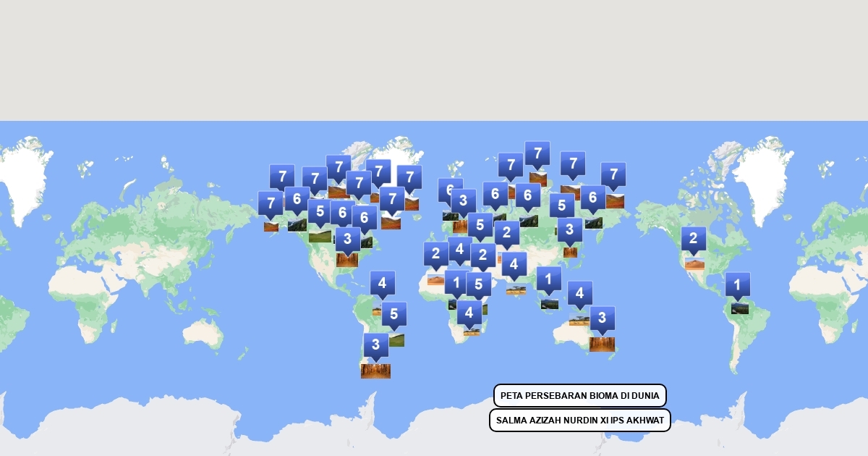
Task: Open marker 1 over Indonesia
Action: 548,279
